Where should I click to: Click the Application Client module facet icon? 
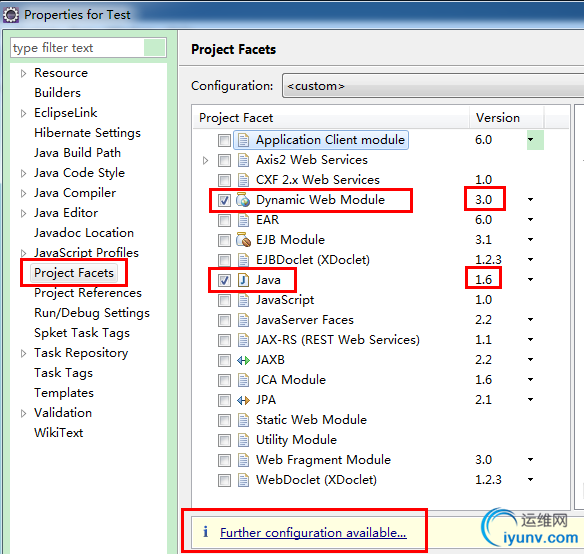243,140
